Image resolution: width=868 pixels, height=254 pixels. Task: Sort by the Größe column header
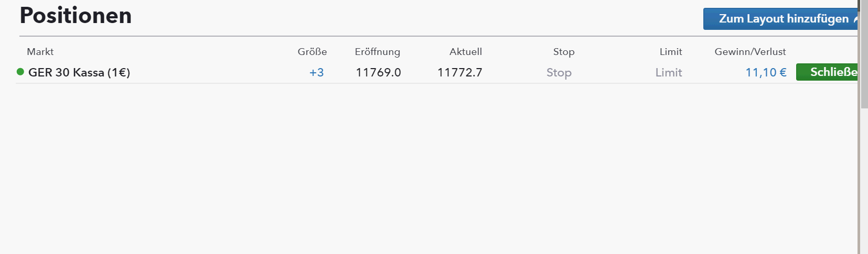(x=312, y=52)
